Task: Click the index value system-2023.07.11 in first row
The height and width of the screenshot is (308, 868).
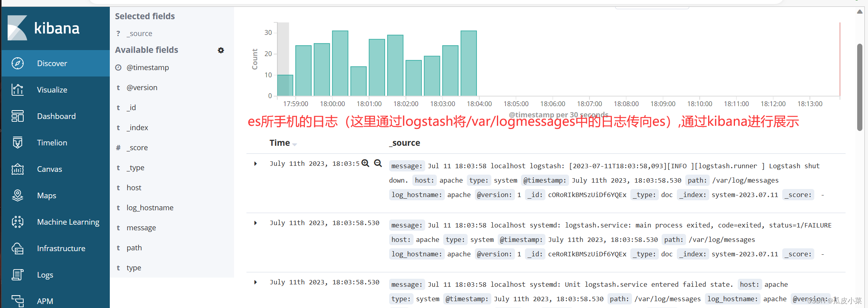Action: [745, 195]
